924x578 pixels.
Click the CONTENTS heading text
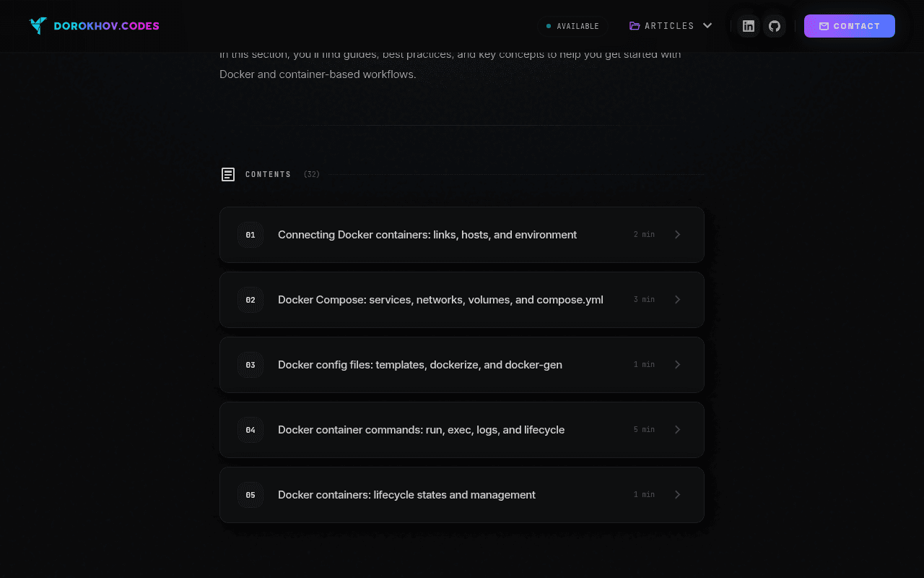(x=269, y=174)
